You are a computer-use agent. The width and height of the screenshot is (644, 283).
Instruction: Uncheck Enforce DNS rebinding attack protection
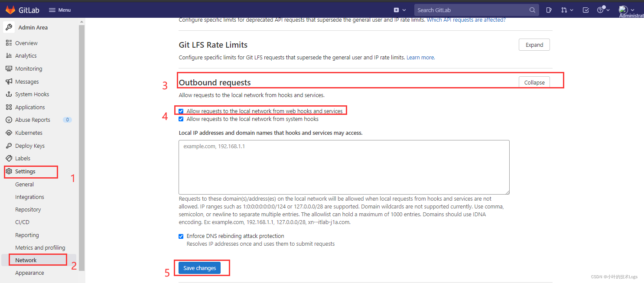(181, 236)
